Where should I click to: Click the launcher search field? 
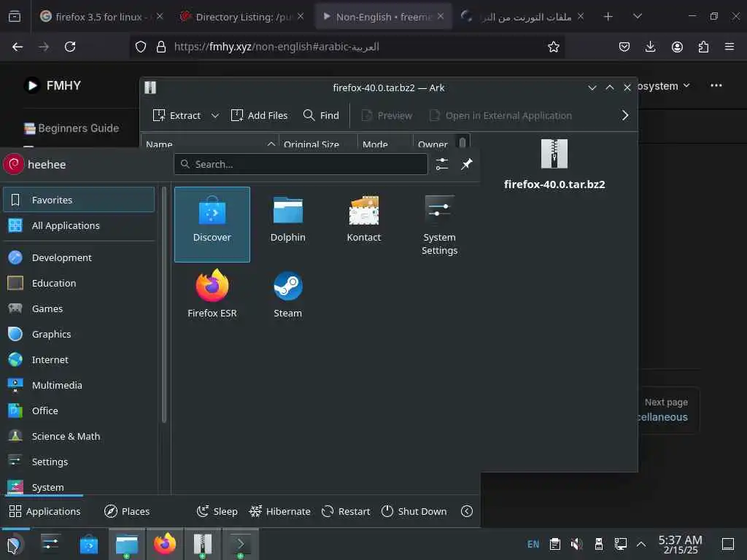(301, 164)
